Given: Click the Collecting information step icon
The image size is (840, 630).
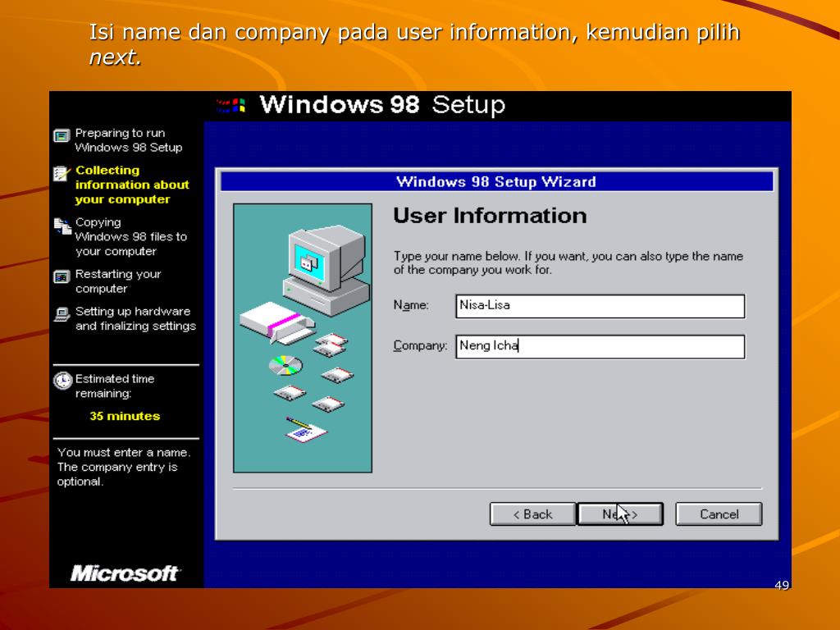Looking at the screenshot, I should [62, 174].
